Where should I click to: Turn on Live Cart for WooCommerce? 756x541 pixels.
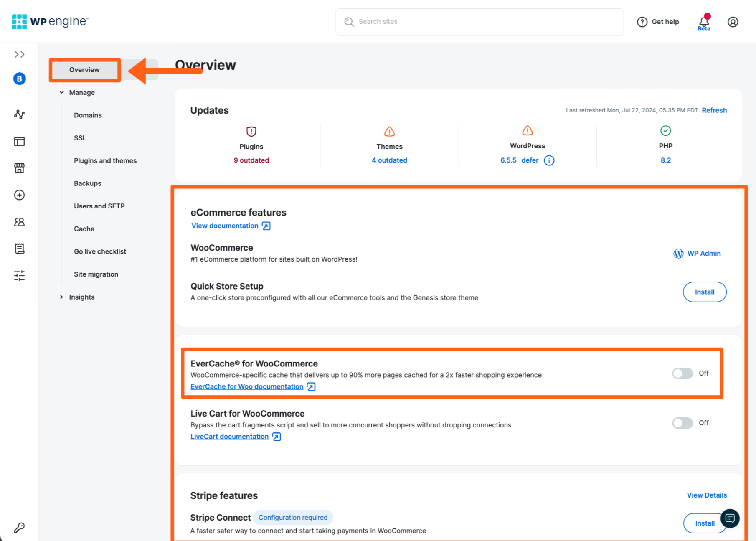[x=682, y=423]
